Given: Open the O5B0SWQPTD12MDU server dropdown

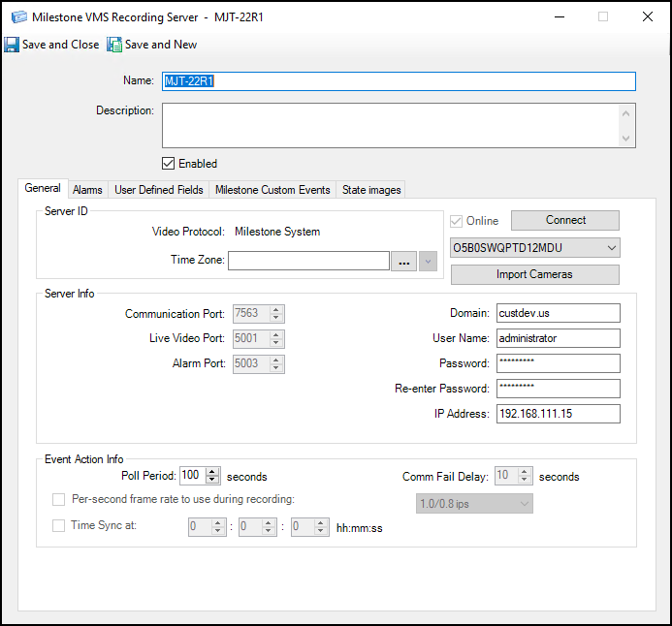Looking at the screenshot, I should pyautogui.click(x=535, y=248).
